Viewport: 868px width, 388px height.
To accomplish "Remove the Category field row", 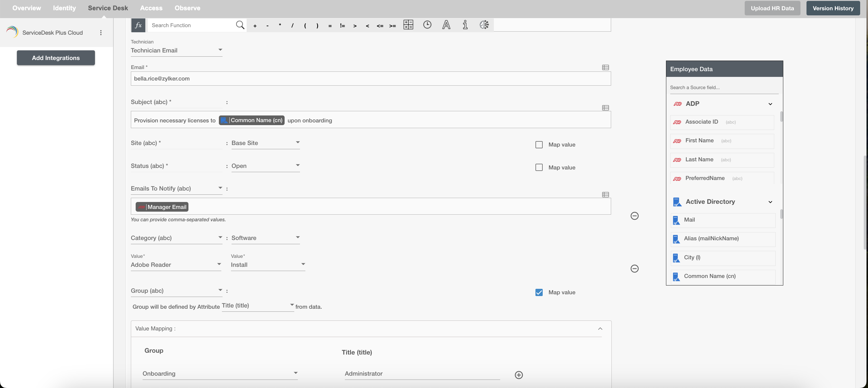I will (634, 269).
